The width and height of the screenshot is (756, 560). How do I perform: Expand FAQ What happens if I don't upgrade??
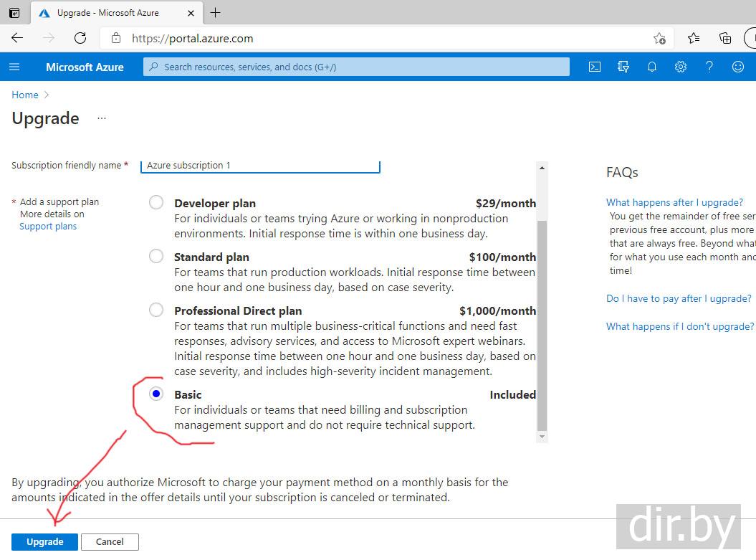680,326
